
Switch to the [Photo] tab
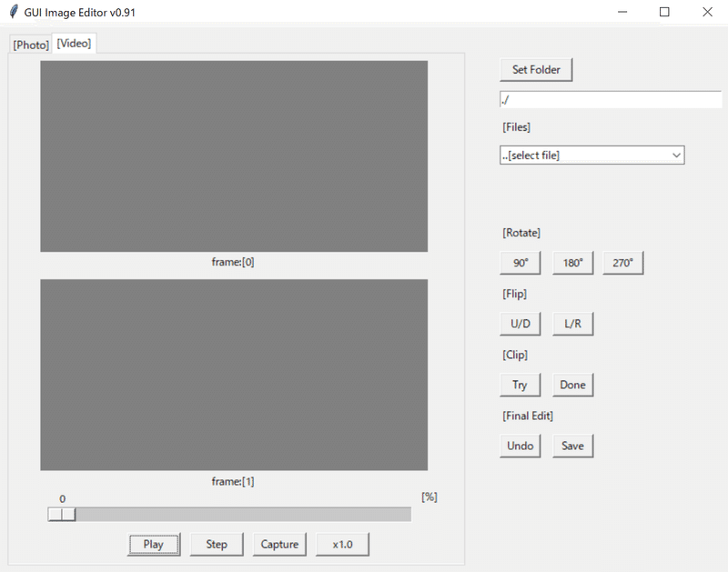click(x=31, y=45)
